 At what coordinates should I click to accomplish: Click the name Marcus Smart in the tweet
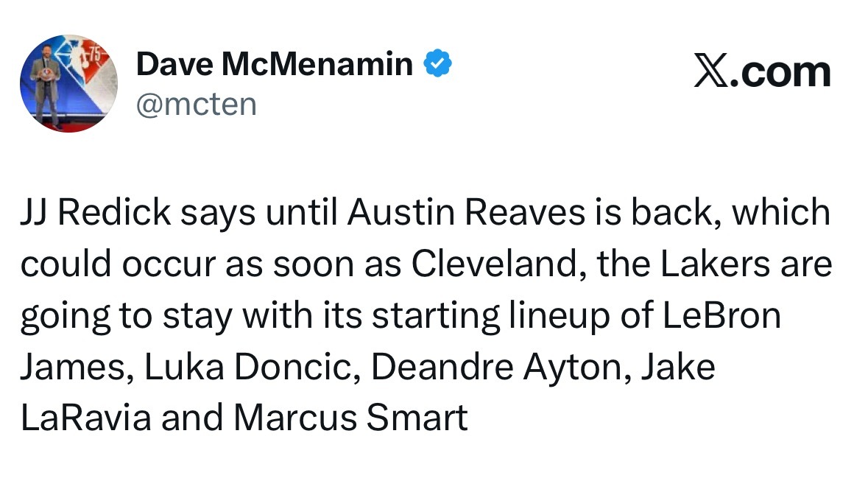(x=351, y=418)
